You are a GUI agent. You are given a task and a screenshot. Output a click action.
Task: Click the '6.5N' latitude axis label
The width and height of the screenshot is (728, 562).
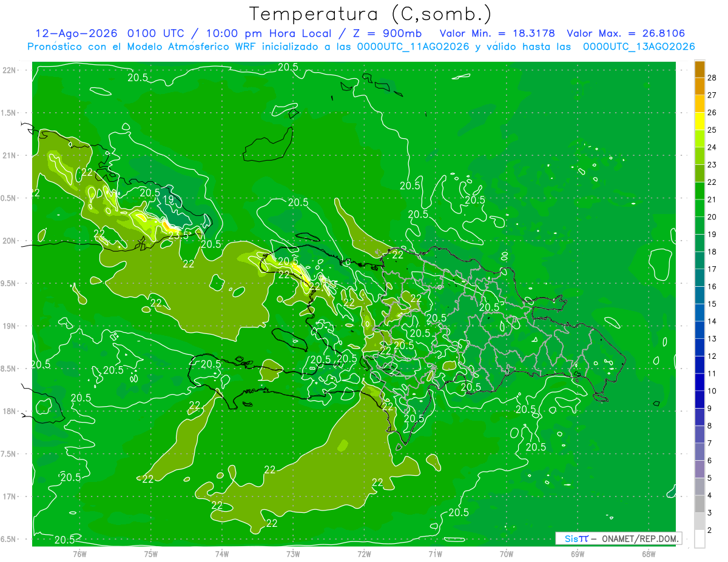tap(10, 539)
